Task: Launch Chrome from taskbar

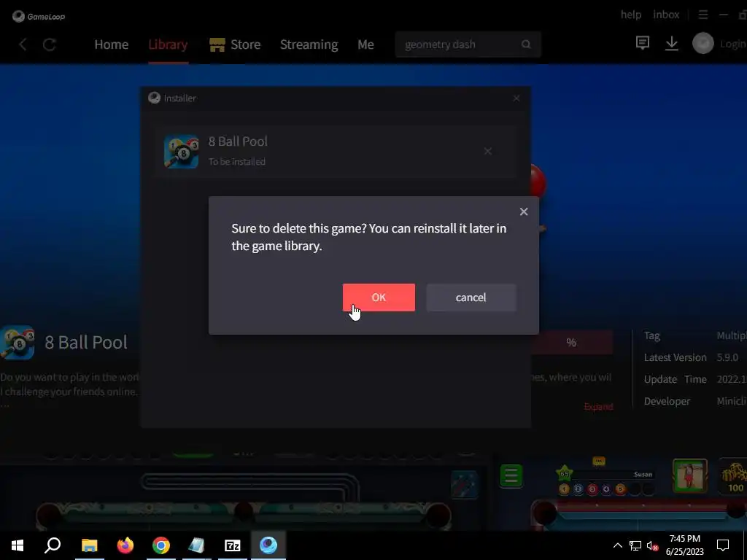Action: coord(161,545)
